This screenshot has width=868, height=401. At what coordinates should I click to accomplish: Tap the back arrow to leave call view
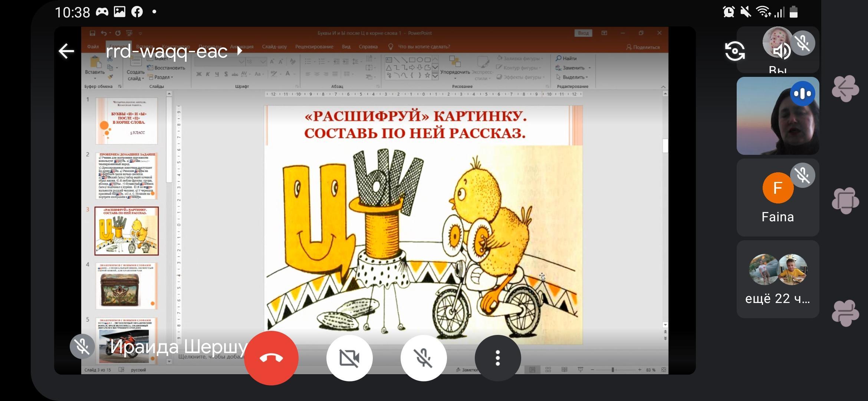click(x=66, y=51)
